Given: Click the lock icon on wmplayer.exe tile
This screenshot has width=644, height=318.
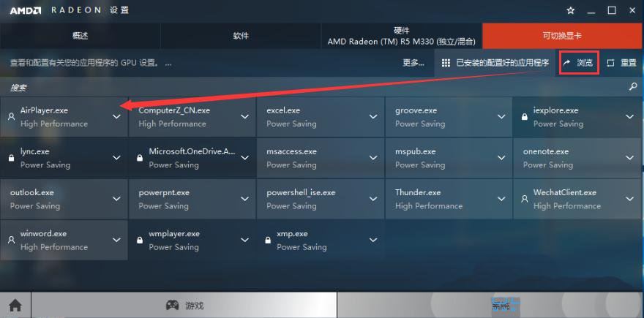Looking at the screenshot, I should coord(140,240).
